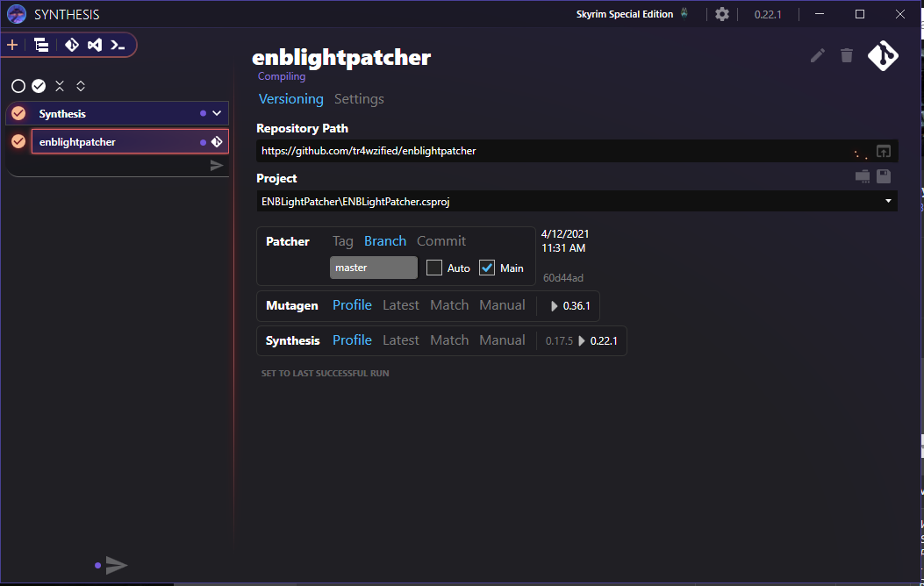Enable all patchers with the filled checkmark icon
Screen dimensions: 924x586
pos(39,86)
